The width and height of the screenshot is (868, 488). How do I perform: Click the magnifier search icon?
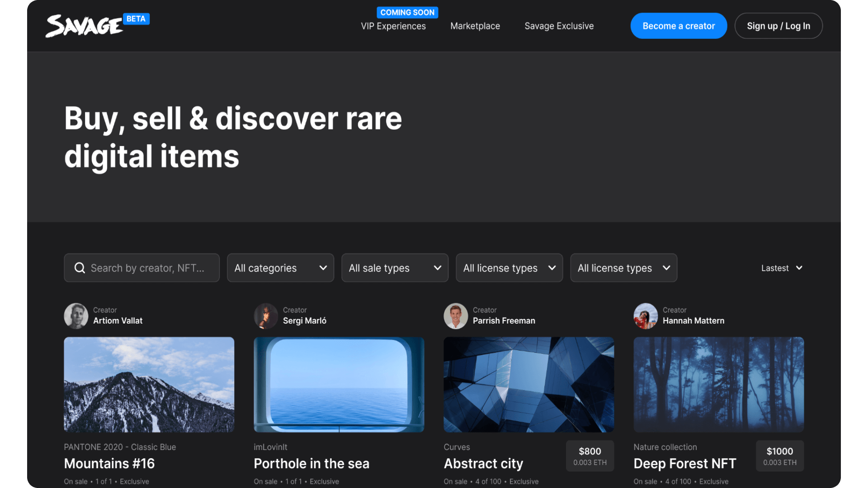click(80, 268)
